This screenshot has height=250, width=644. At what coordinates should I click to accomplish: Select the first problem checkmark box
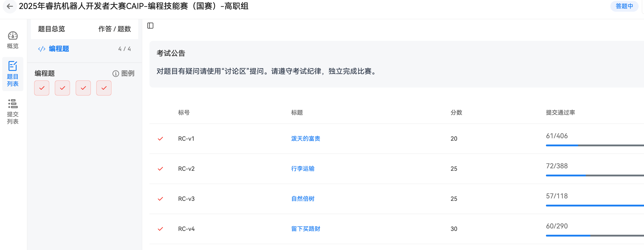tap(42, 88)
